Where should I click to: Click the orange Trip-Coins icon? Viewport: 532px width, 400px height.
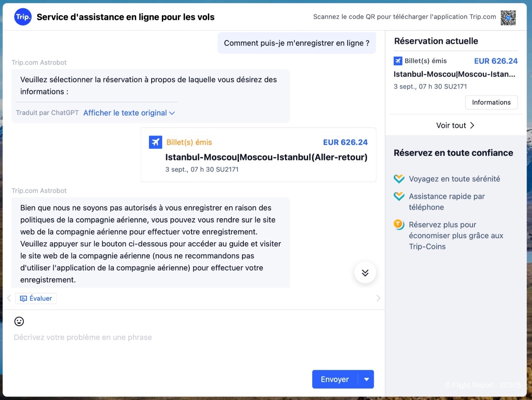(x=399, y=225)
